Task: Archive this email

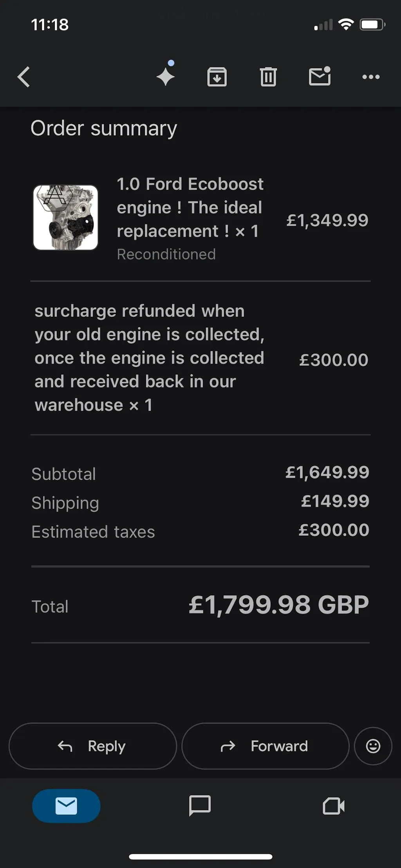Action: click(217, 77)
